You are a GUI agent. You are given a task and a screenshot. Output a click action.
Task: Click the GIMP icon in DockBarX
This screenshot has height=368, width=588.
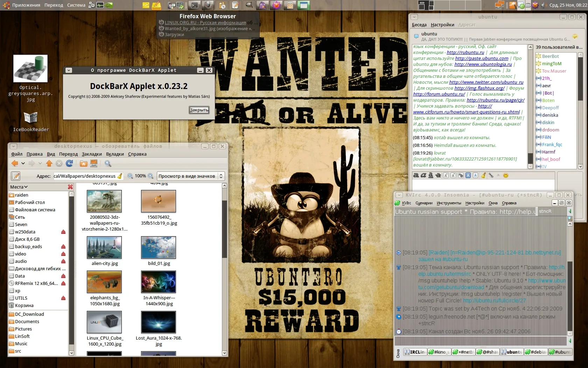point(249,5)
